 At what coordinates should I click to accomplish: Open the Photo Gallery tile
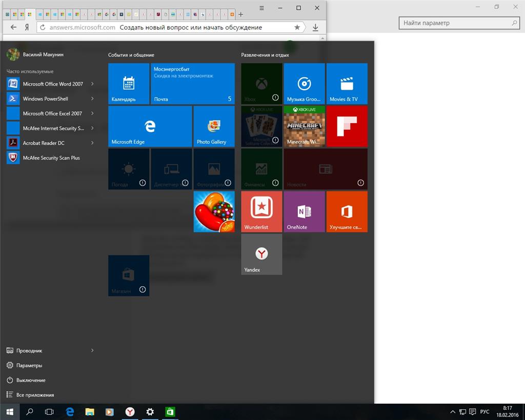[214, 126]
